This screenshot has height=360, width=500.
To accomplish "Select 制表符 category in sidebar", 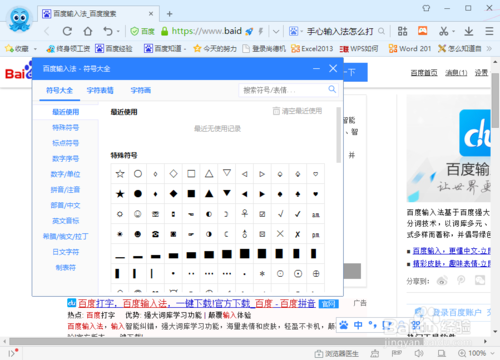I will tap(66, 267).
